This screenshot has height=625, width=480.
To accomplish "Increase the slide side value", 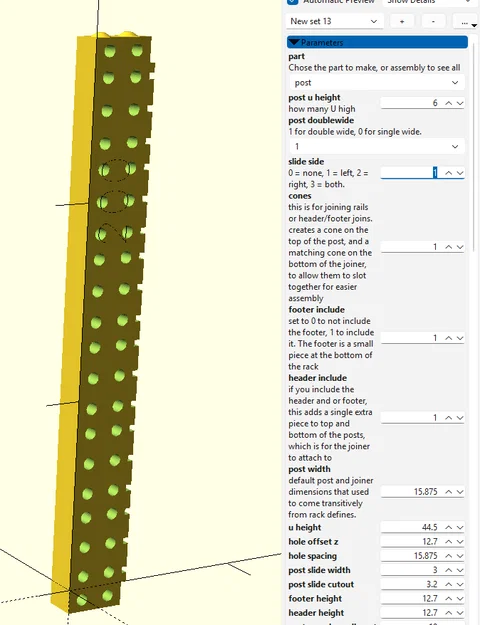I will tap(449, 173).
